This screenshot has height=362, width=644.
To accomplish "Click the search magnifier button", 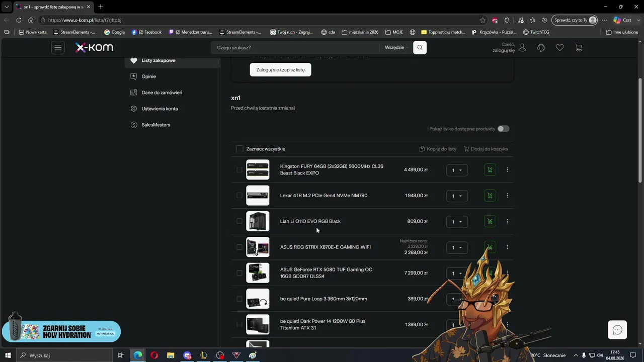I will 420,48.
